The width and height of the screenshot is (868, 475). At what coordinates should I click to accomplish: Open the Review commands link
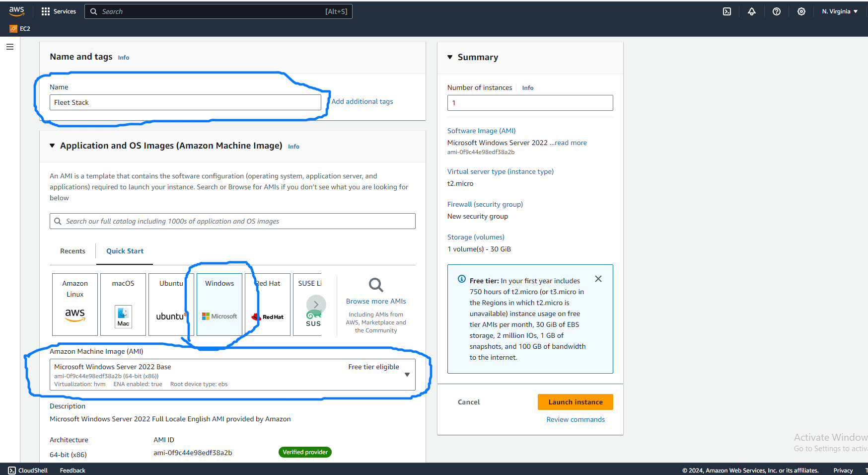(x=576, y=419)
